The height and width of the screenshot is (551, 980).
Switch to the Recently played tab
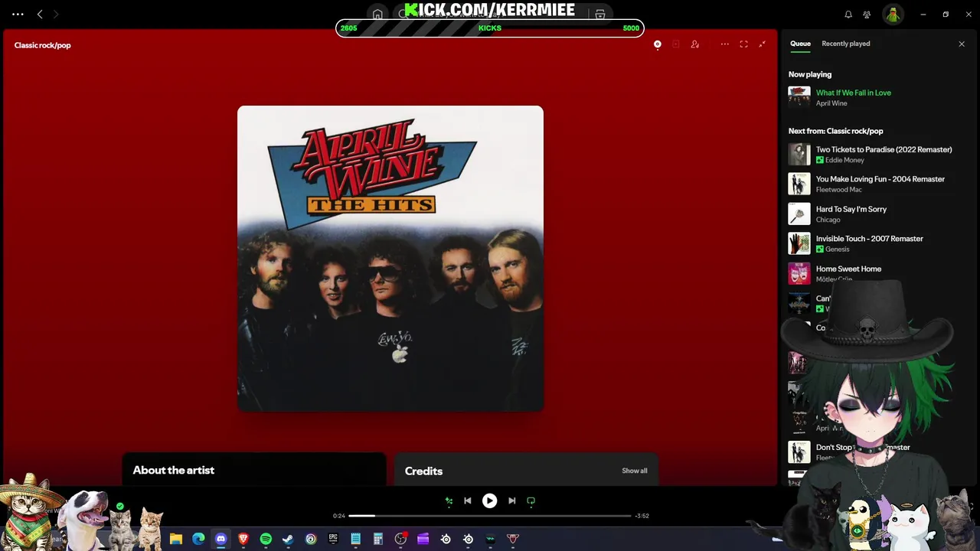coord(845,44)
